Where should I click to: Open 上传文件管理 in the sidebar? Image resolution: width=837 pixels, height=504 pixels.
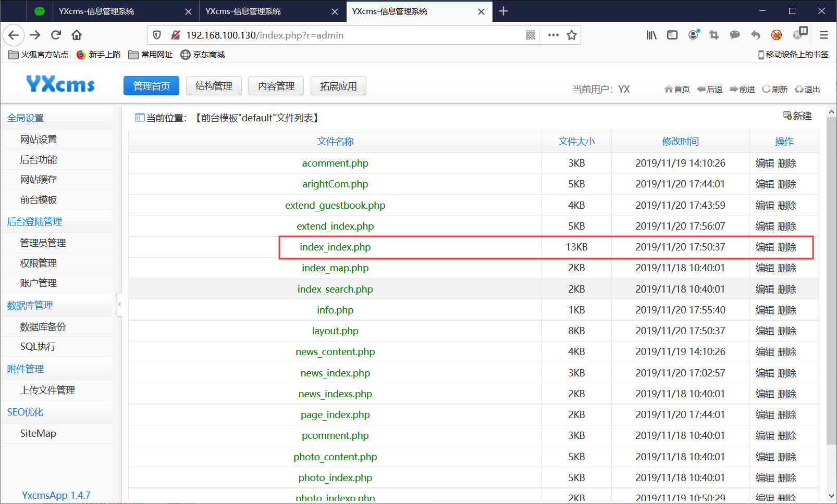(x=47, y=389)
